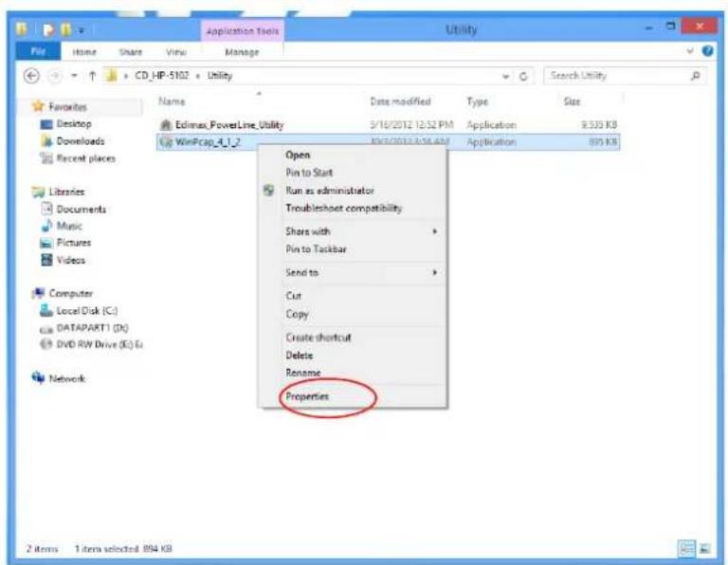
Task: Collapse the ribbon using the chevron
Action: [x=690, y=51]
